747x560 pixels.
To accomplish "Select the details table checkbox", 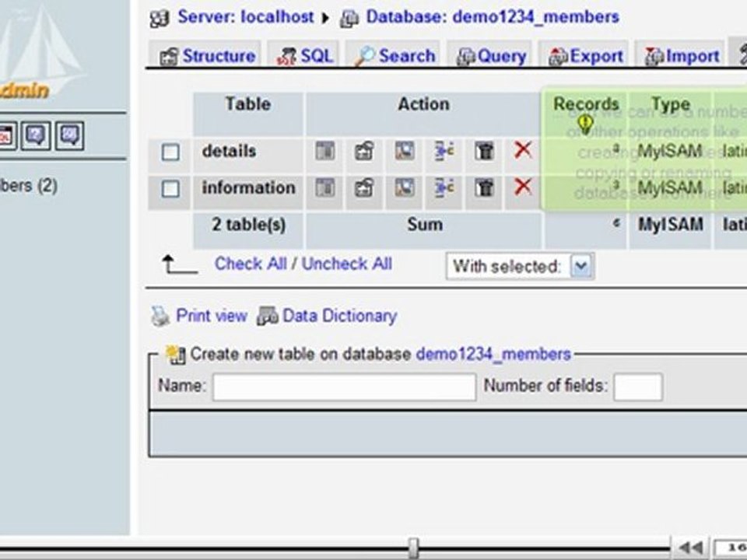I will click(170, 152).
